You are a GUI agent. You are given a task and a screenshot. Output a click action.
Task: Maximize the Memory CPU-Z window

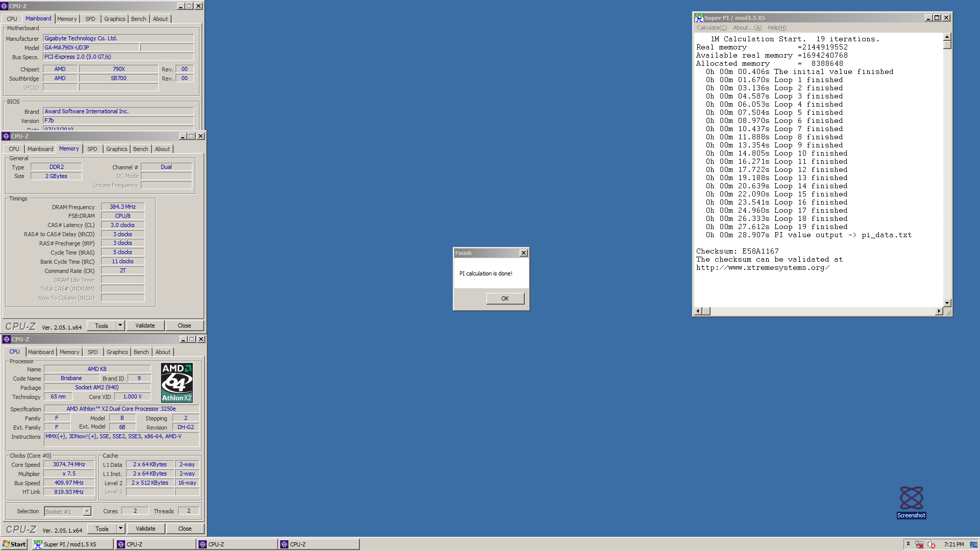coord(191,136)
